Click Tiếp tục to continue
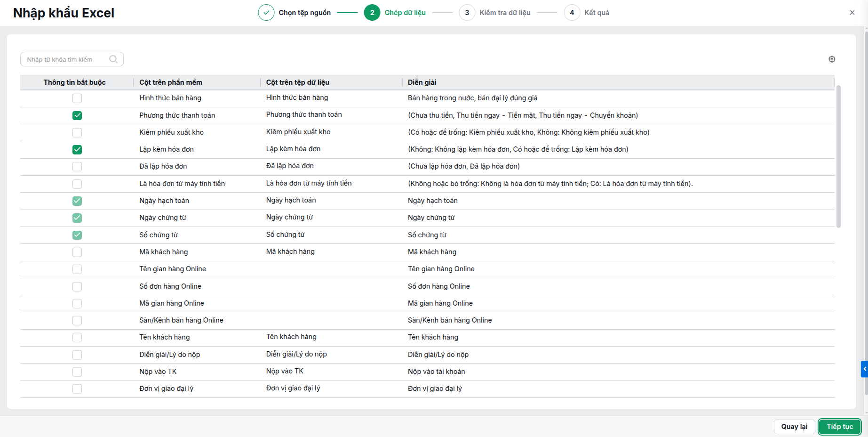The image size is (868, 437). [x=840, y=427]
